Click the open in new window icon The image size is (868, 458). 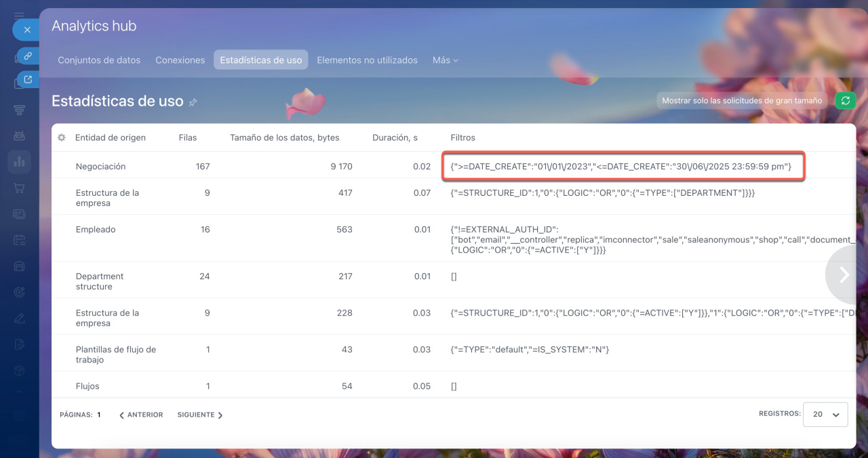coord(28,79)
